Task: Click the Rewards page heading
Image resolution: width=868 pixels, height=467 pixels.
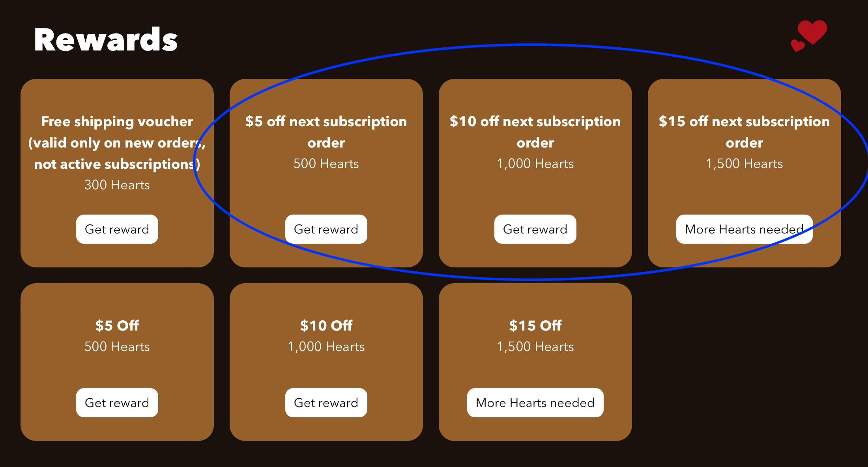Action: coord(106,40)
